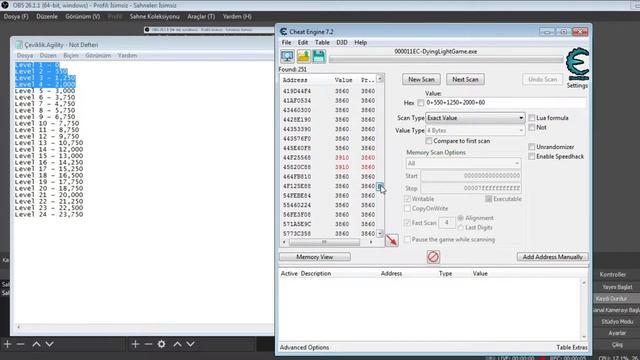Toggle Fast Scan checkbox
Viewport: 640px width, 360px height.
[x=407, y=223]
